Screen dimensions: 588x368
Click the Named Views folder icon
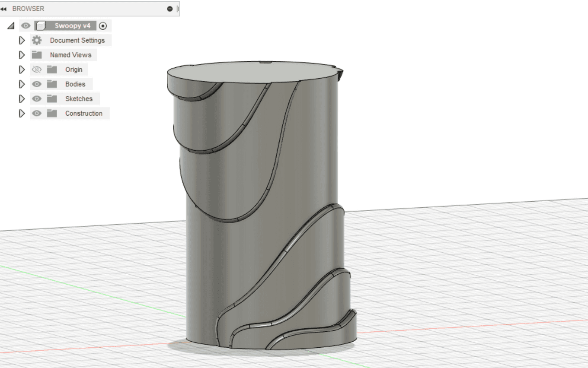click(37, 55)
